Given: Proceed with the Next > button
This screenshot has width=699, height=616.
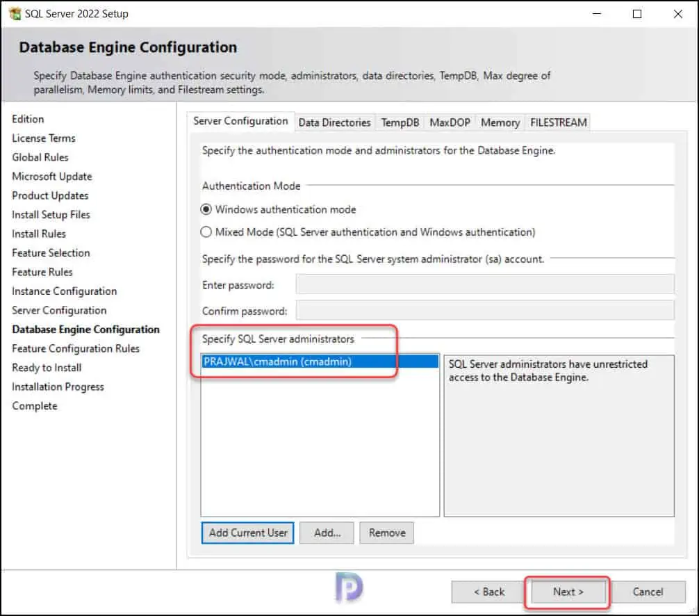Looking at the screenshot, I should 568,592.
